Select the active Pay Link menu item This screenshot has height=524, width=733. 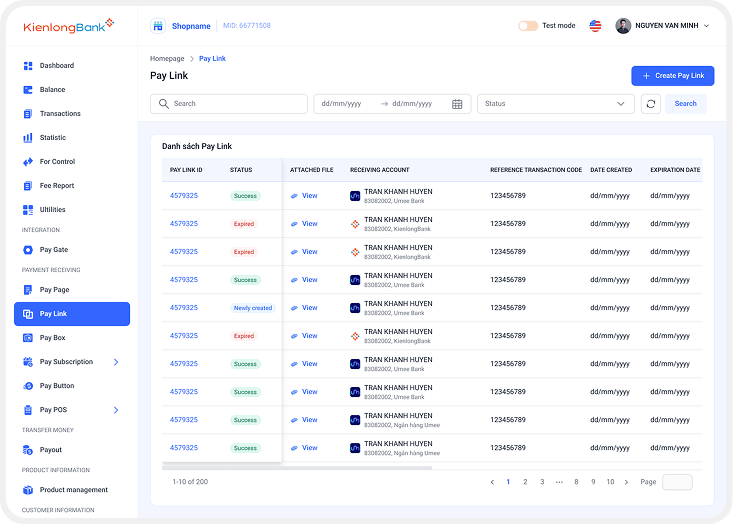tap(72, 314)
